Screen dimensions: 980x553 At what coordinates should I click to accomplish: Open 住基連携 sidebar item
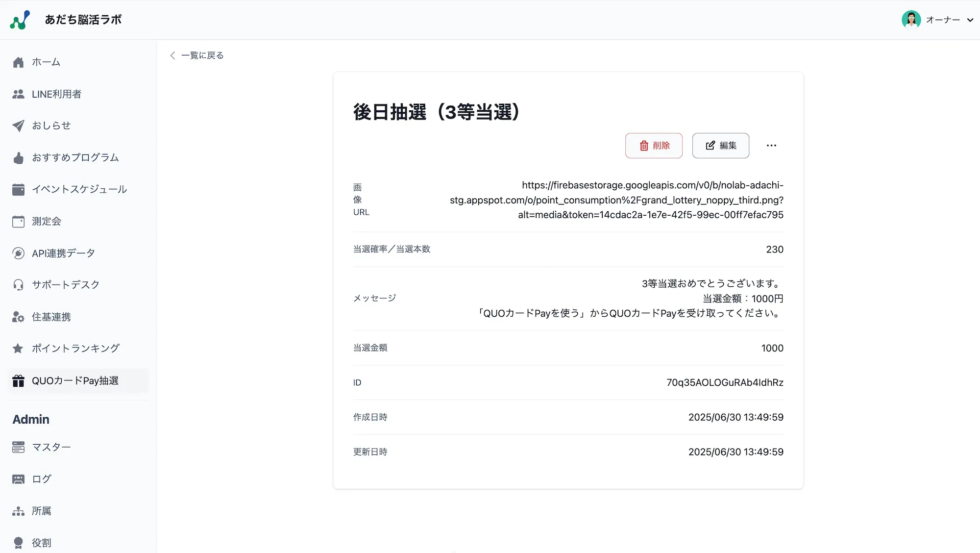[51, 317]
